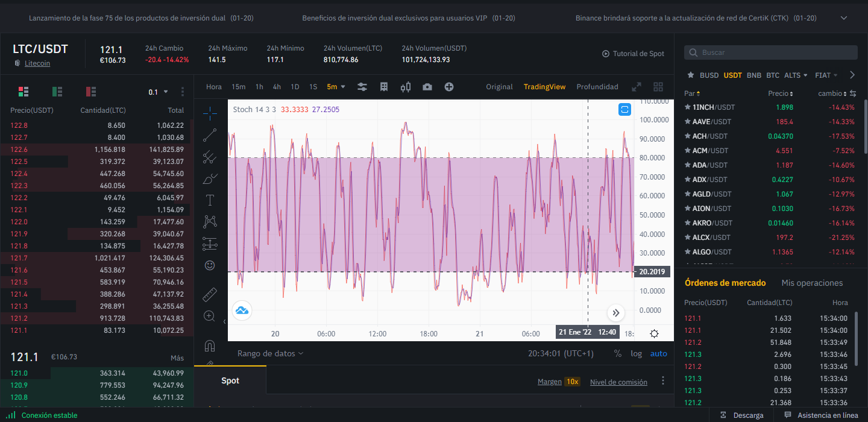Click the emoji icons tool
Screen dimensions: 868x422
coord(210,265)
